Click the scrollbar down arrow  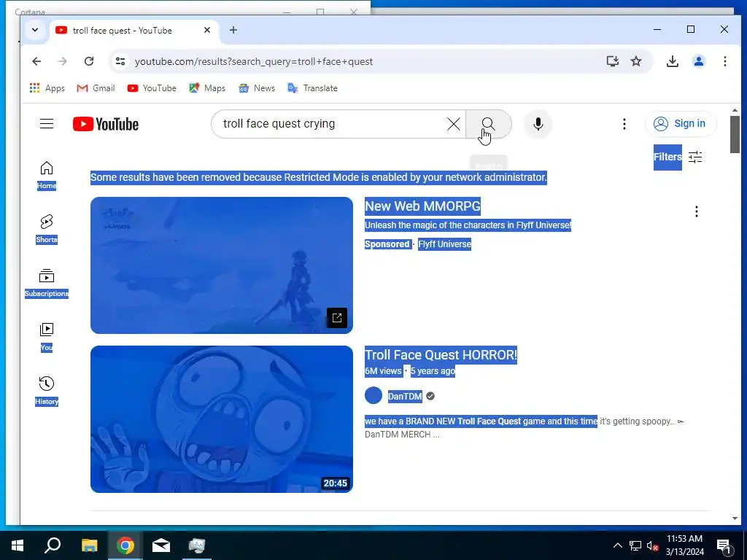(x=735, y=518)
